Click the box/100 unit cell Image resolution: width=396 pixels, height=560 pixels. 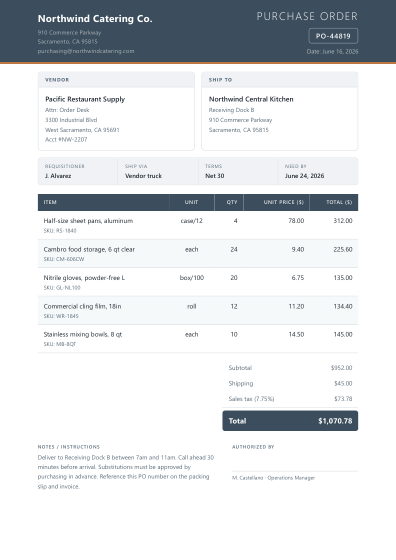coord(192,278)
